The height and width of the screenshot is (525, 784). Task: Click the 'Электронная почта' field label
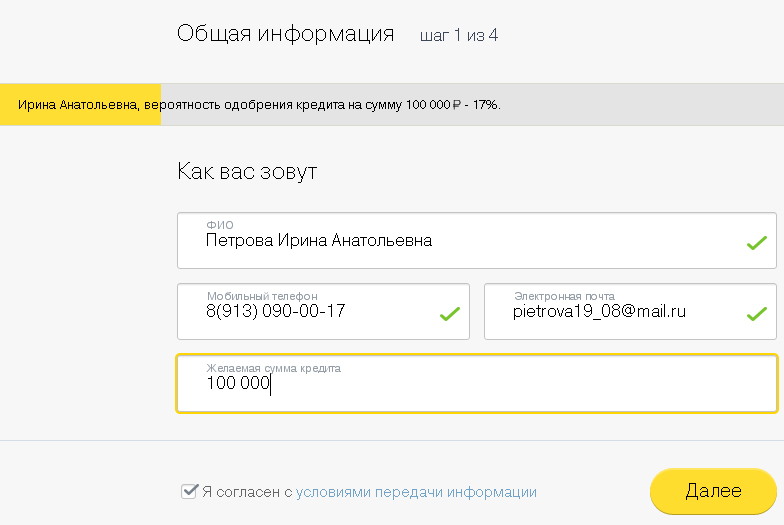[564, 296]
